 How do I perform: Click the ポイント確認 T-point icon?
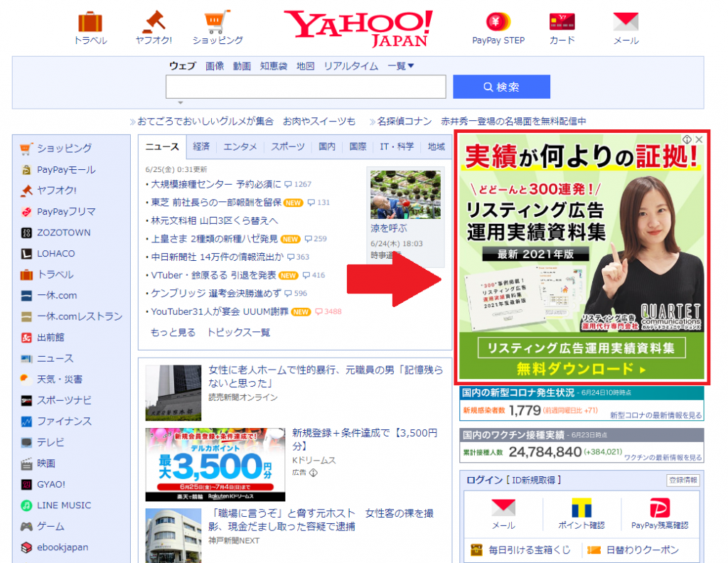click(x=582, y=508)
